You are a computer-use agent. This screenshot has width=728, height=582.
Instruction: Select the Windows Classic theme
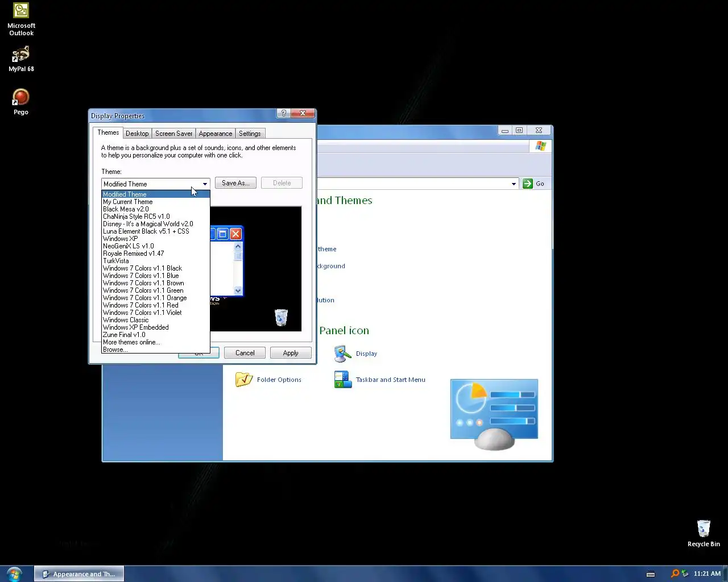click(x=156, y=320)
